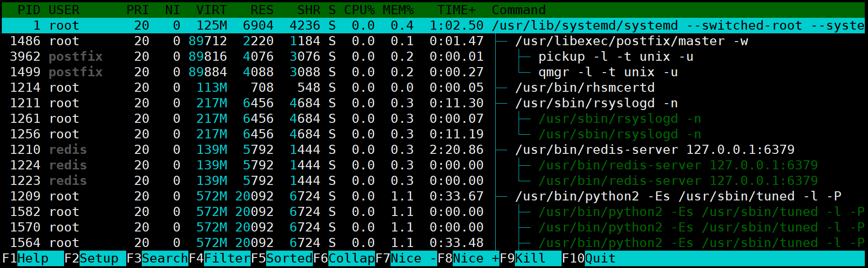Sort by the Command column header

tap(519, 10)
